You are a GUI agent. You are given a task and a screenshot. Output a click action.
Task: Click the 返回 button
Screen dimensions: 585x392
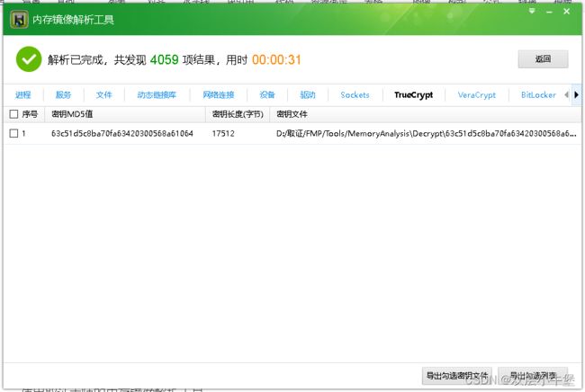543,58
